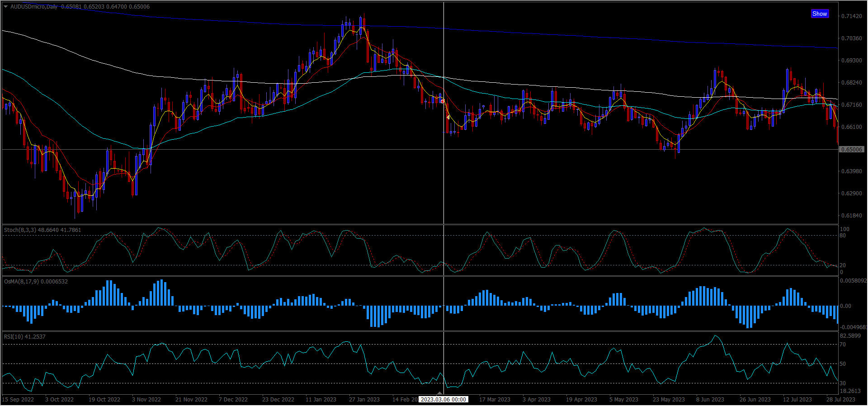Click the 15 Sep 2022 date on time axis
The image size is (868, 406).
[18, 400]
